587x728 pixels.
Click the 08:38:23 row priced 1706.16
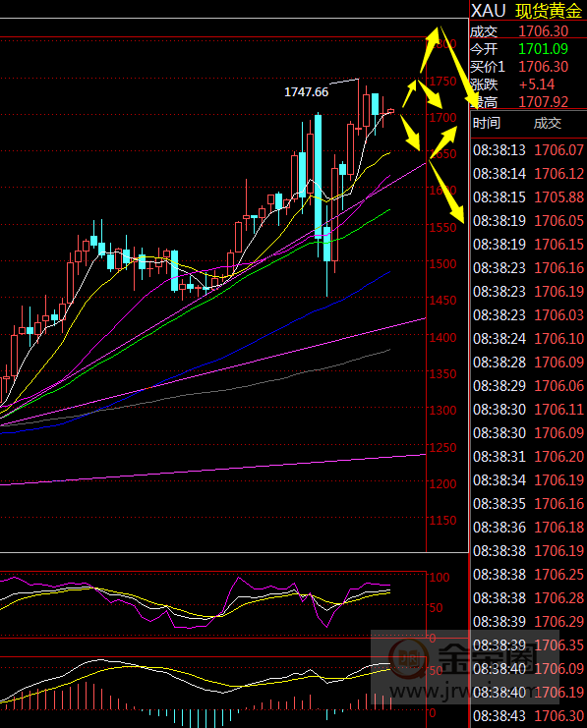(x=528, y=268)
